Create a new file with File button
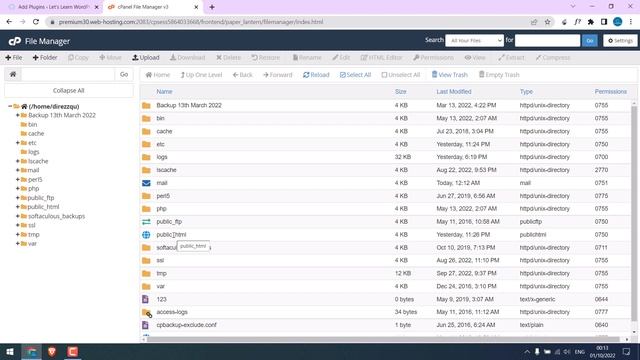The width and height of the screenshot is (640, 360). [14, 58]
